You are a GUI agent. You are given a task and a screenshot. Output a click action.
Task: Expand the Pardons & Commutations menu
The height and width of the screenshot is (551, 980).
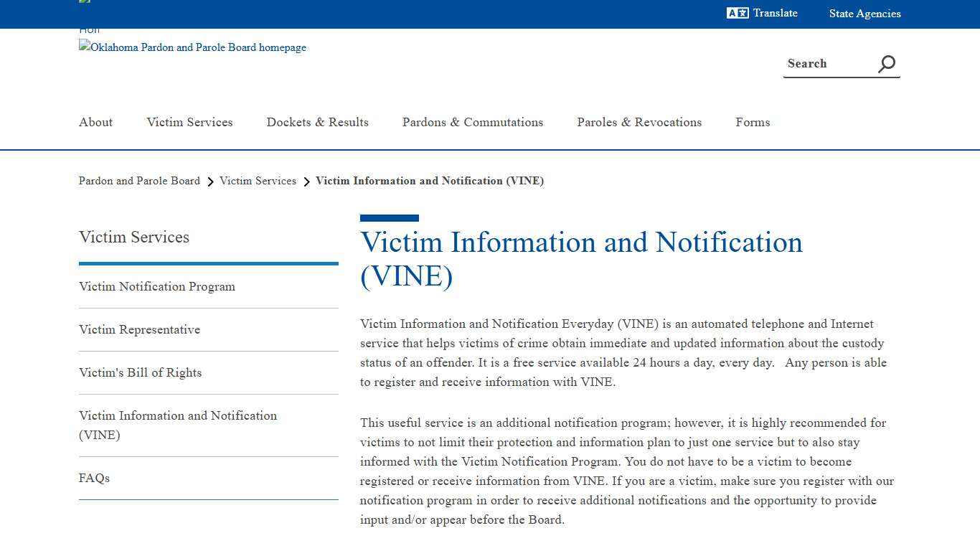[472, 122]
